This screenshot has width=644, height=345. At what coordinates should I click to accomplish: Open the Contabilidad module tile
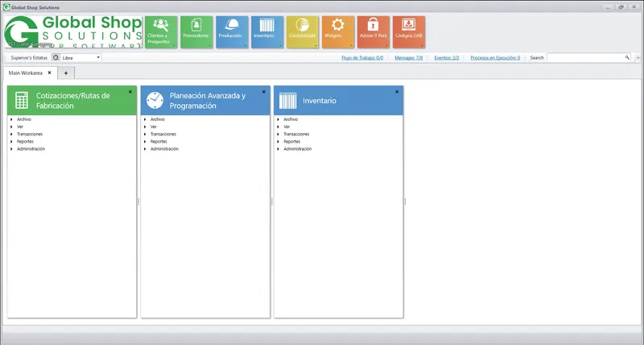tap(303, 32)
